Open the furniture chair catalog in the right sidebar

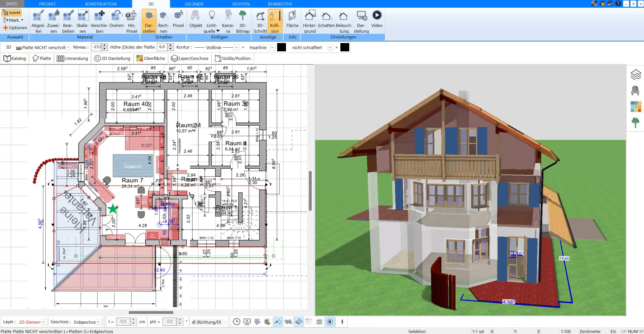point(635,90)
